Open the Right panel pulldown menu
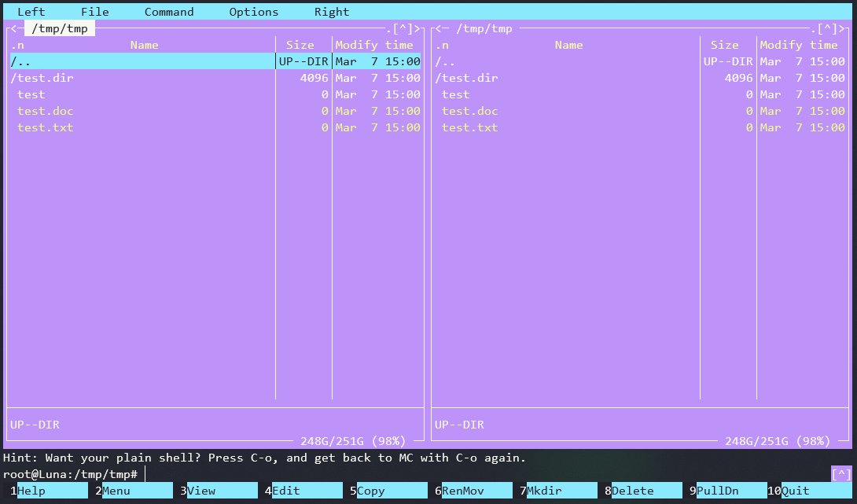 331,11
